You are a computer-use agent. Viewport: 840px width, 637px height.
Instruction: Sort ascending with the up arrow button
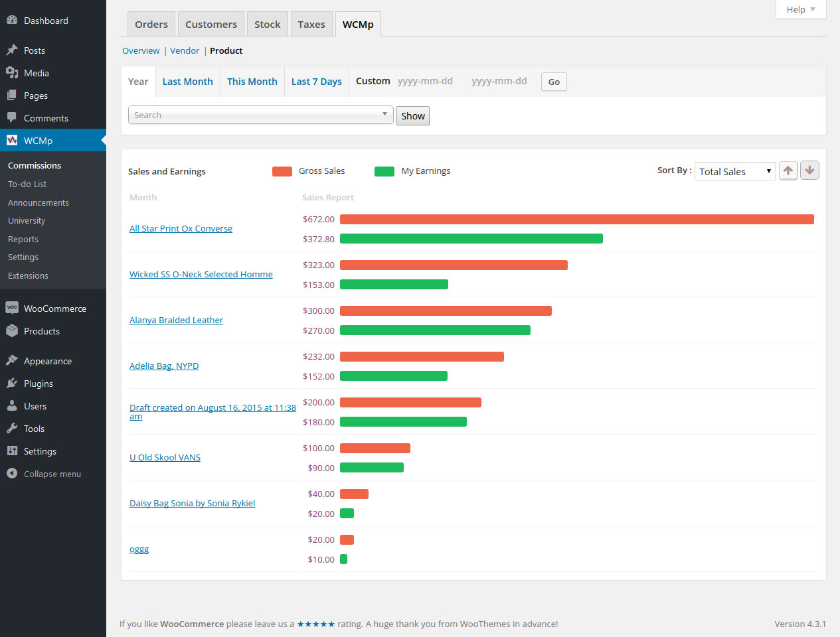(788, 171)
